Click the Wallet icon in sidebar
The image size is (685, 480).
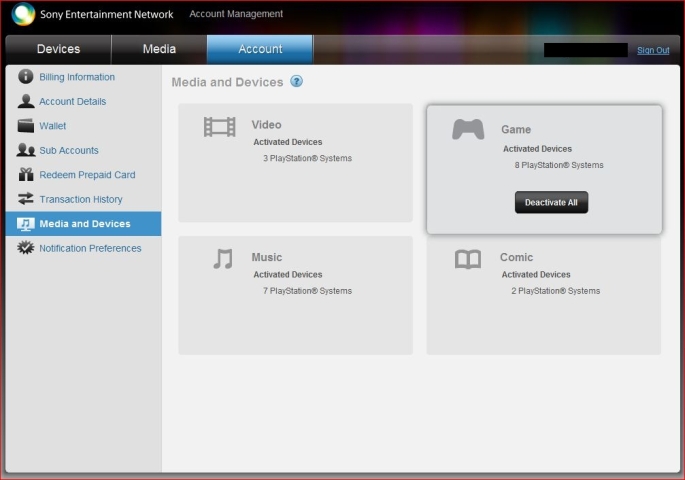point(26,126)
